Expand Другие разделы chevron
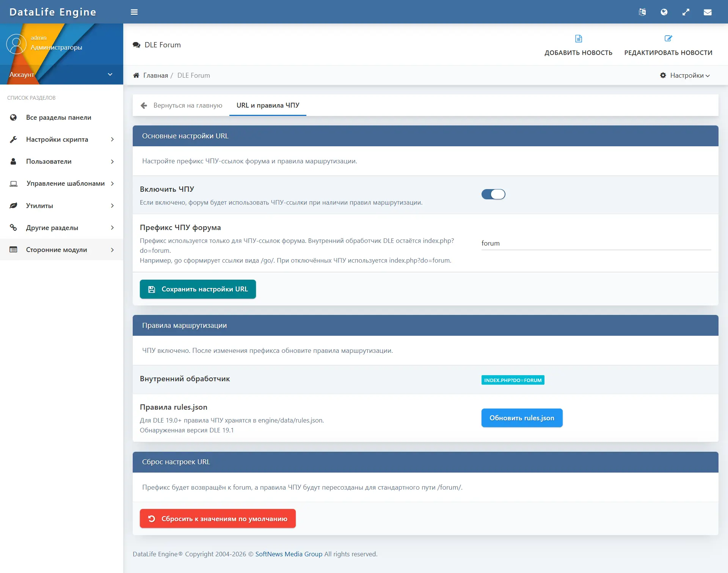728x573 pixels. 112,227
